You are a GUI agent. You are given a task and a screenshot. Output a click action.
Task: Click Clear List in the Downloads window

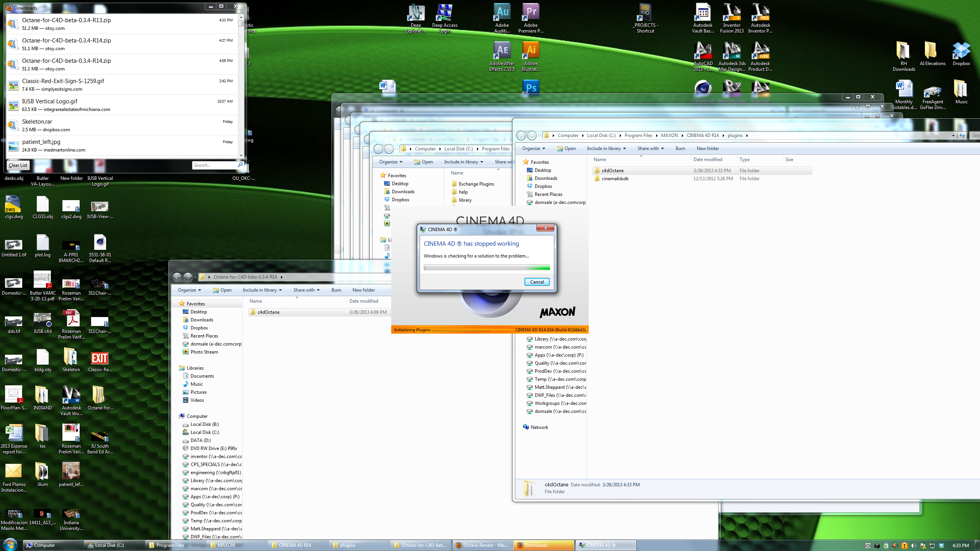click(18, 165)
